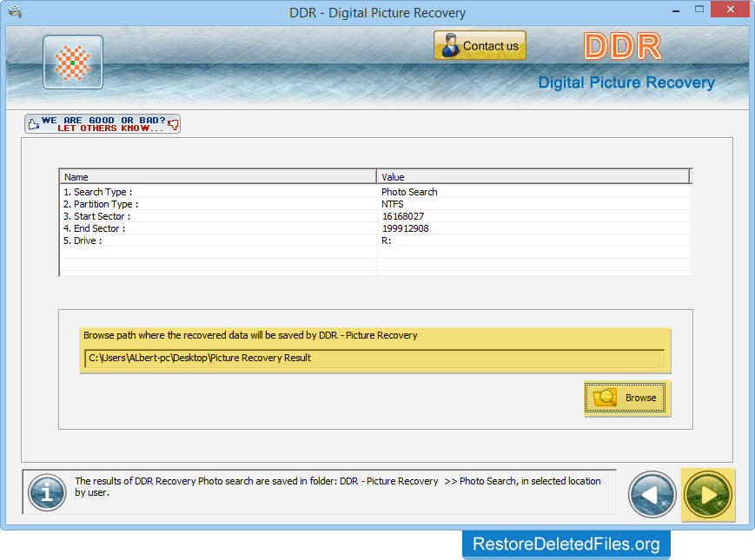Select the '2. Partition Type :' row
The width and height of the screenshot is (755, 560).
click(x=375, y=204)
